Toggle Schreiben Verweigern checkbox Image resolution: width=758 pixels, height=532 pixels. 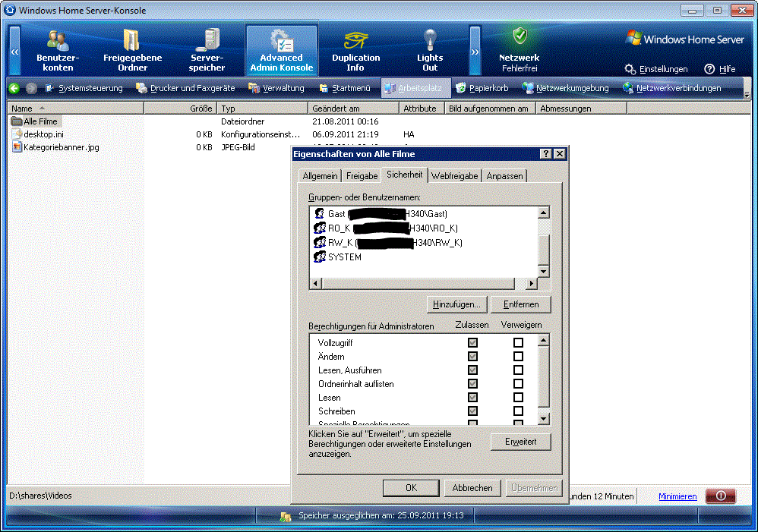point(518,411)
